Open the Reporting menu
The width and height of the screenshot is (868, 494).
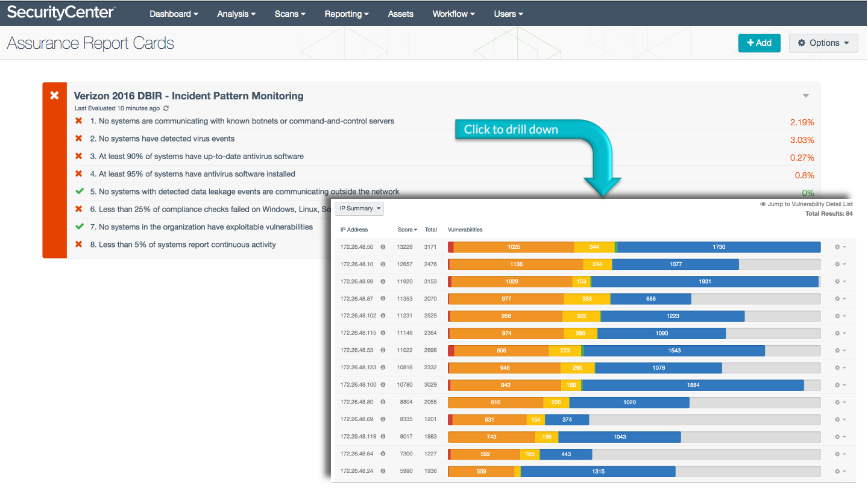(x=347, y=14)
